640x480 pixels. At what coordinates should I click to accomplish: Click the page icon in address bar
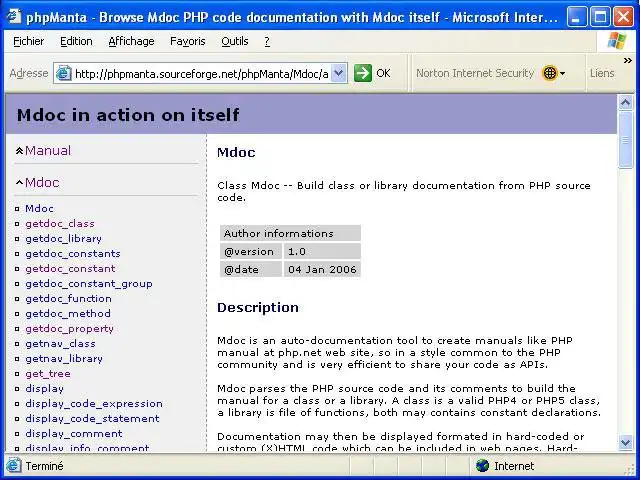(64, 73)
